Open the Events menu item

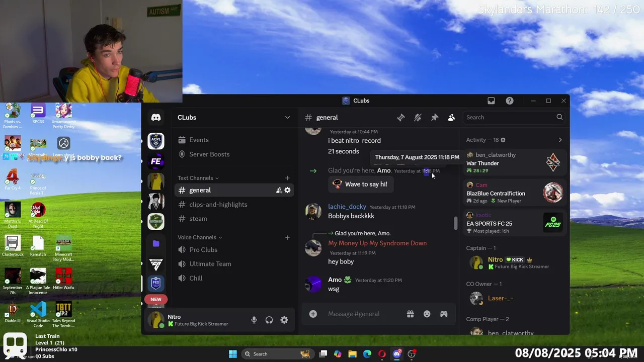pos(233,140)
